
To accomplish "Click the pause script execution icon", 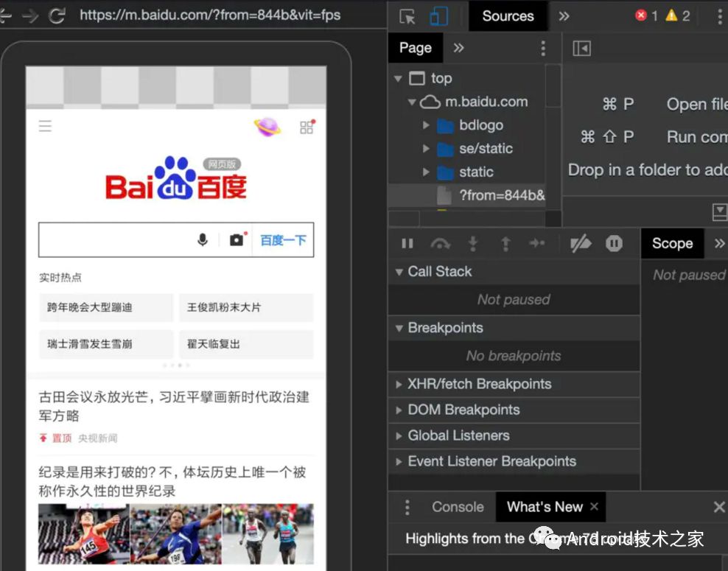I will (406, 243).
